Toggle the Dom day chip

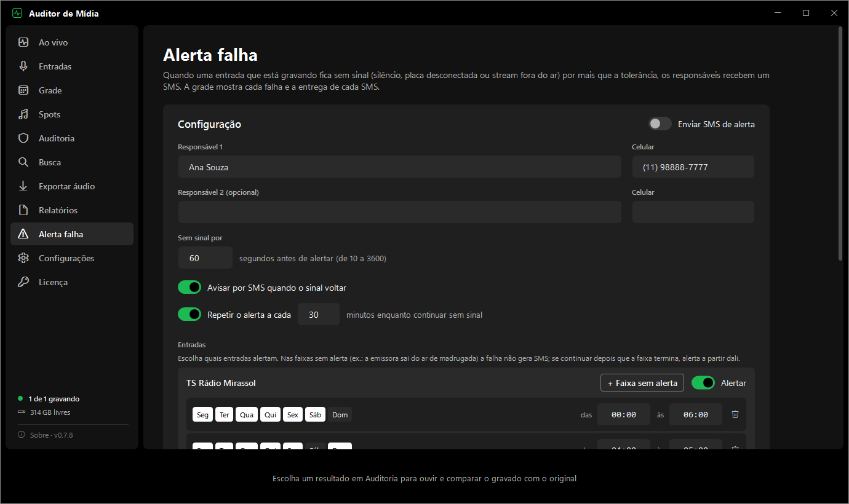click(340, 415)
